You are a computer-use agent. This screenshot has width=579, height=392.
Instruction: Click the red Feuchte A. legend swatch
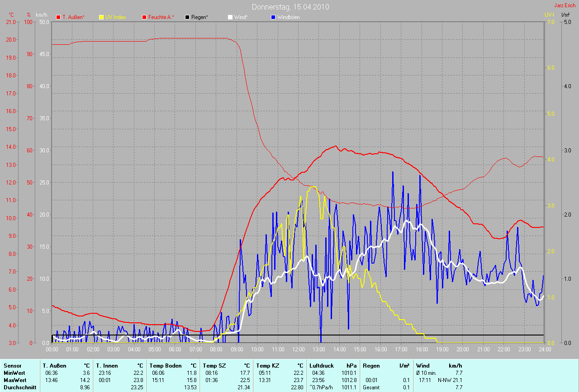click(144, 17)
